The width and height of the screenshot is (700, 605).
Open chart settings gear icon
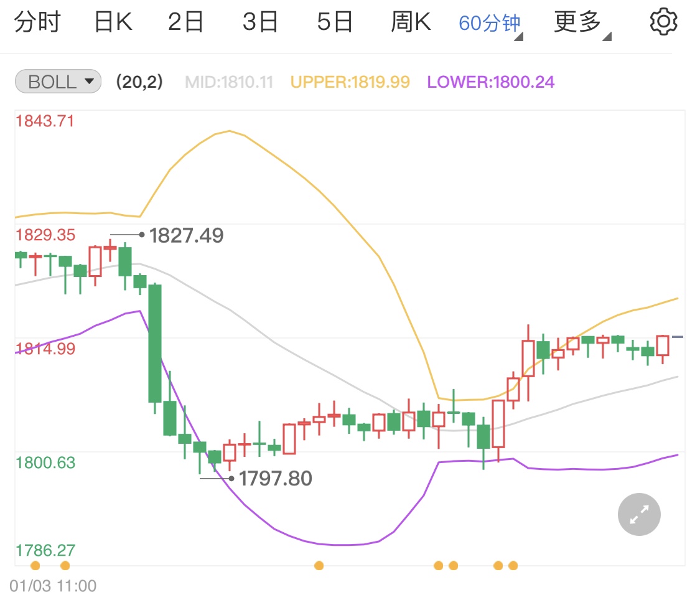pos(663,21)
